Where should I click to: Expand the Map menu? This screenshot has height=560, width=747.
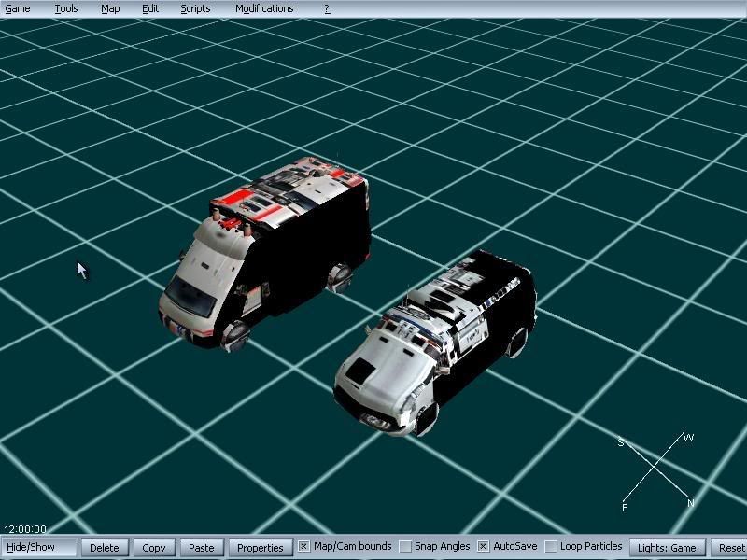click(x=110, y=8)
